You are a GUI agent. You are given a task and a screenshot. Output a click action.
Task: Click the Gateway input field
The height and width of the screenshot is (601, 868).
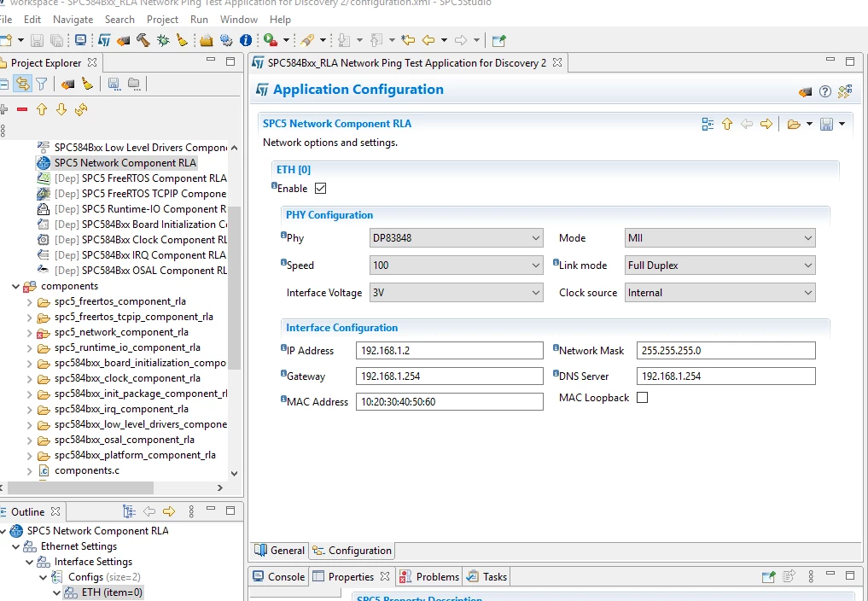450,376
